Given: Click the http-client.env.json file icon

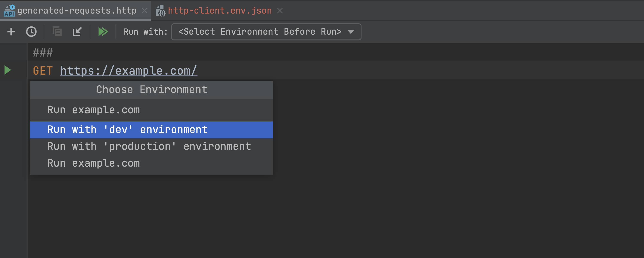Looking at the screenshot, I should 161,11.
